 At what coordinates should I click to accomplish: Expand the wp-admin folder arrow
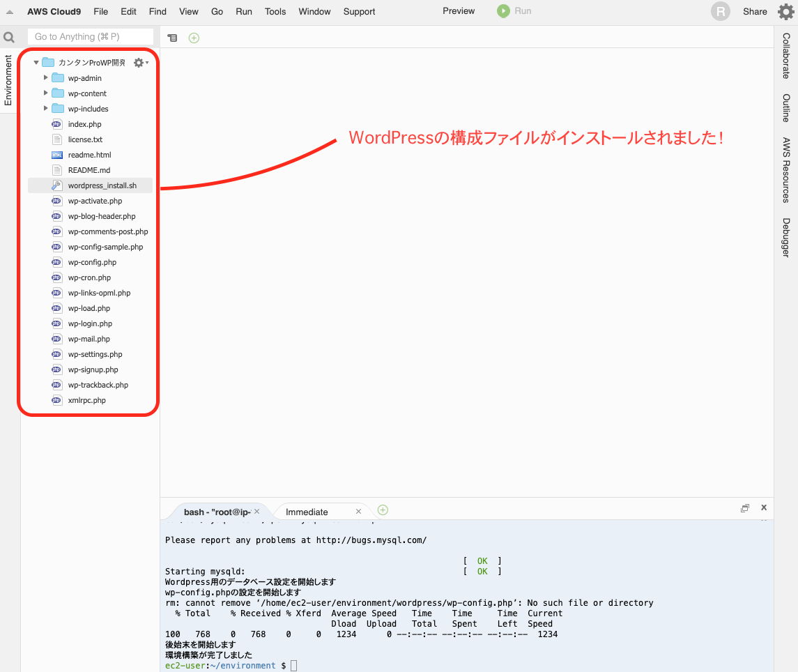tap(46, 78)
